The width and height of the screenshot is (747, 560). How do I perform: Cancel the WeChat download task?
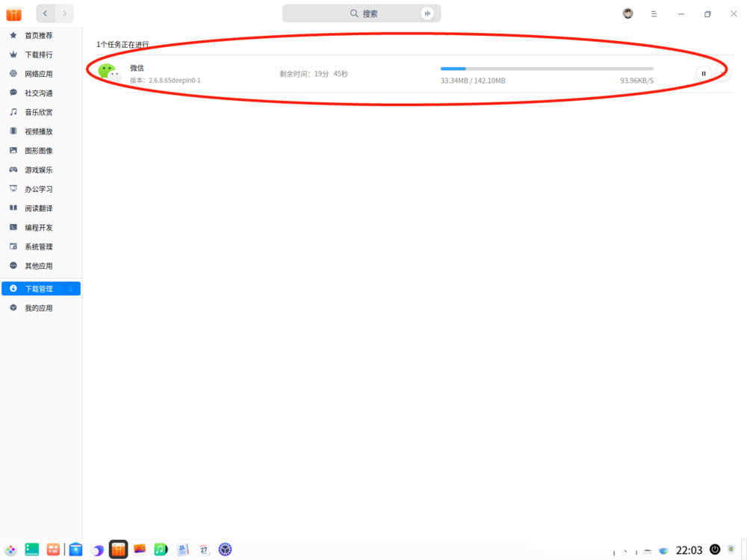[723, 73]
